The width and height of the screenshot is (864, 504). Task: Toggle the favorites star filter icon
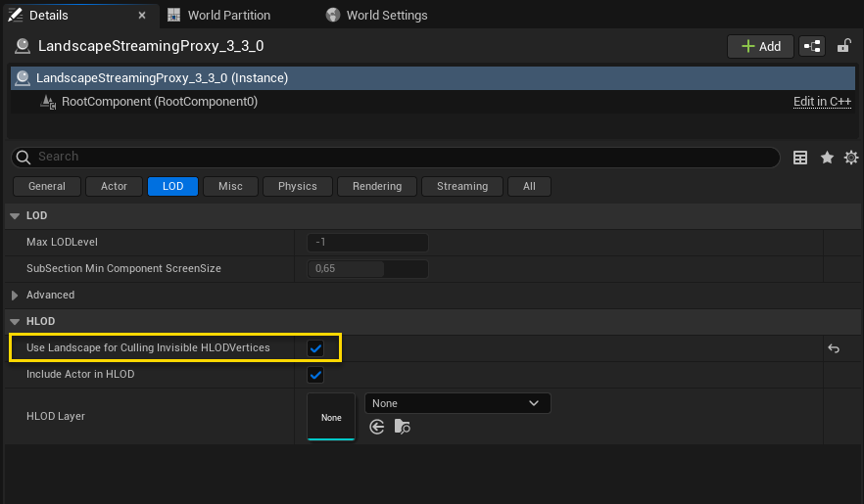827,158
